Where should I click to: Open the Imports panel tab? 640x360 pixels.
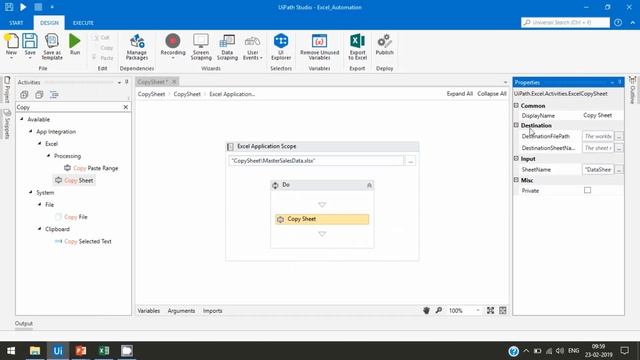pyautogui.click(x=213, y=311)
